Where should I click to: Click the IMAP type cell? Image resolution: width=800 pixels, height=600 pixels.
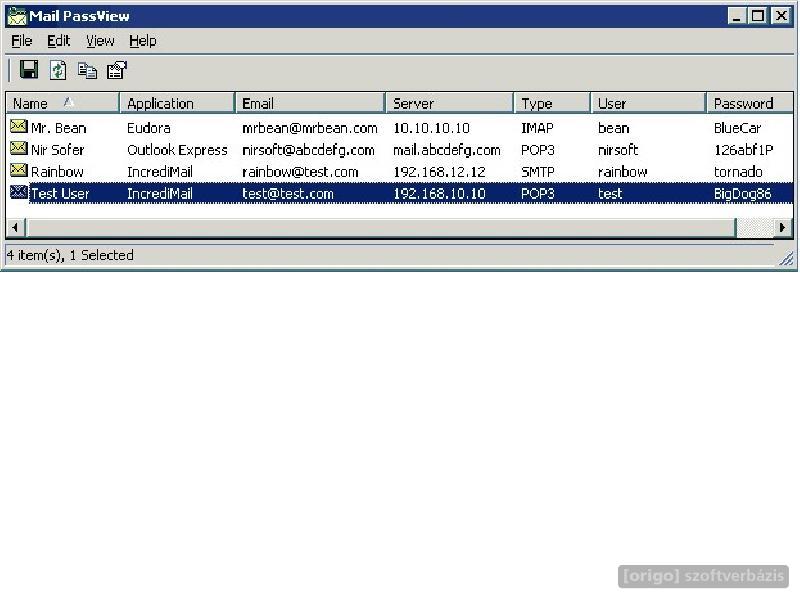click(537, 128)
